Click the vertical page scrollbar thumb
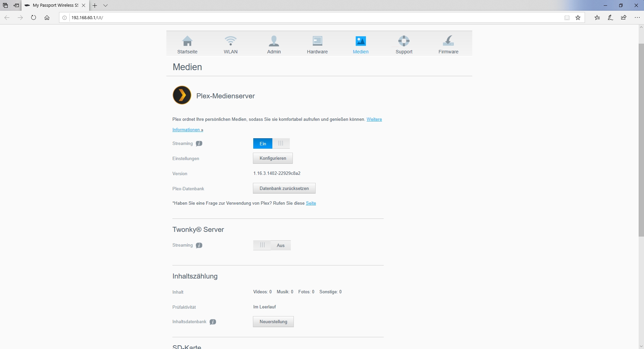This screenshot has width=644, height=349. (641, 140)
